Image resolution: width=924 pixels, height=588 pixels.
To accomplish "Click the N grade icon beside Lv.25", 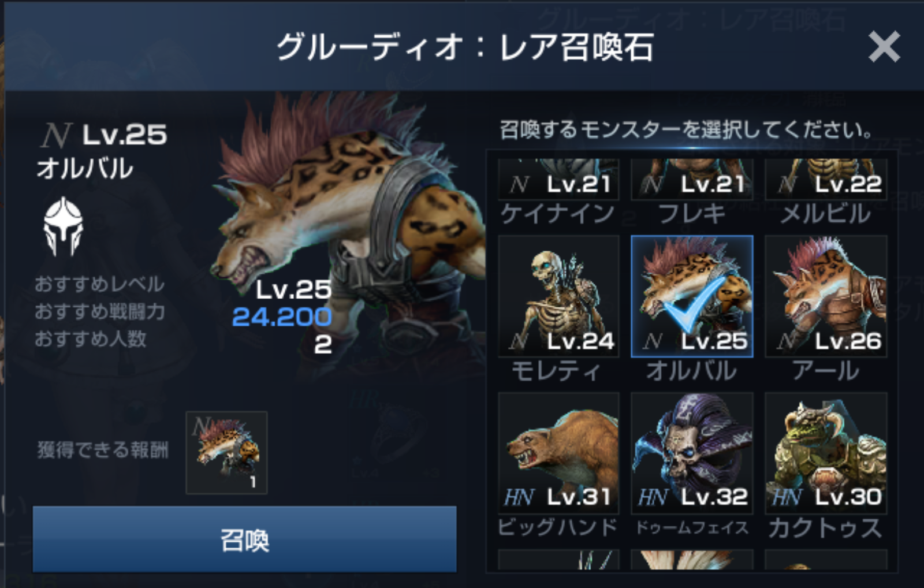I will 57,135.
